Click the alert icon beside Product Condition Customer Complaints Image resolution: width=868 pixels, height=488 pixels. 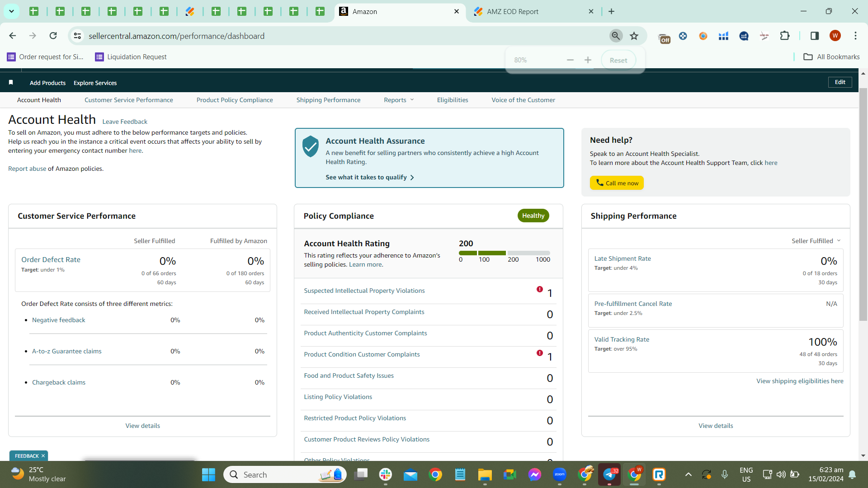[540, 353]
